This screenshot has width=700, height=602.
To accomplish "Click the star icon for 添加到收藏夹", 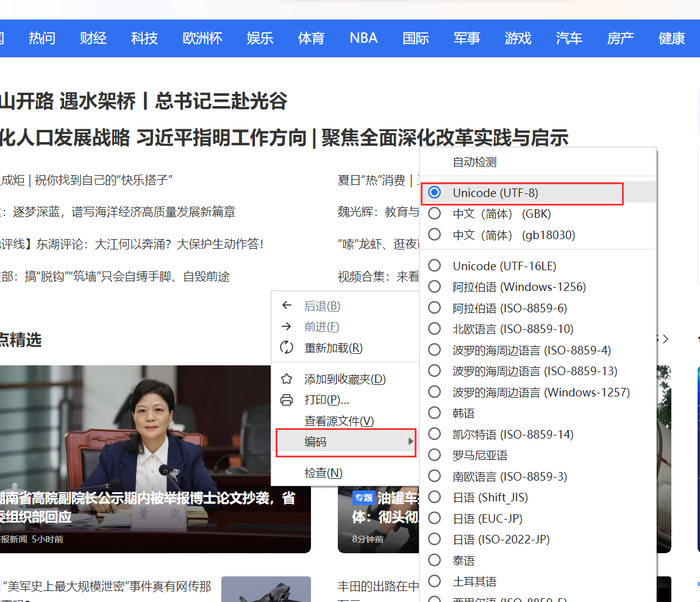I will pos(287,378).
